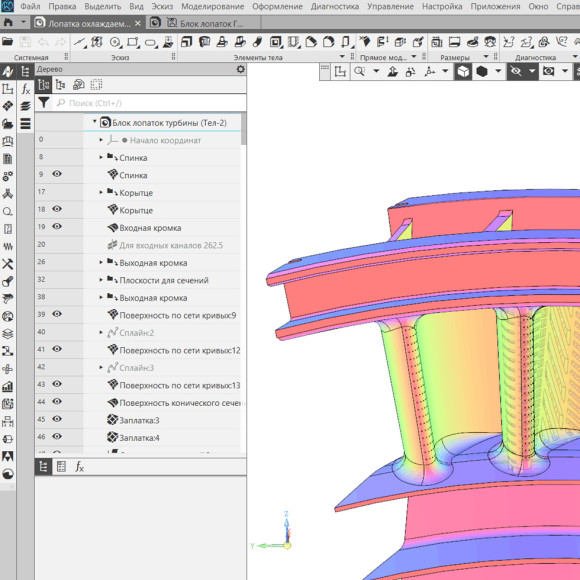Click the fx variables icon beside the tree header

coord(25,89)
